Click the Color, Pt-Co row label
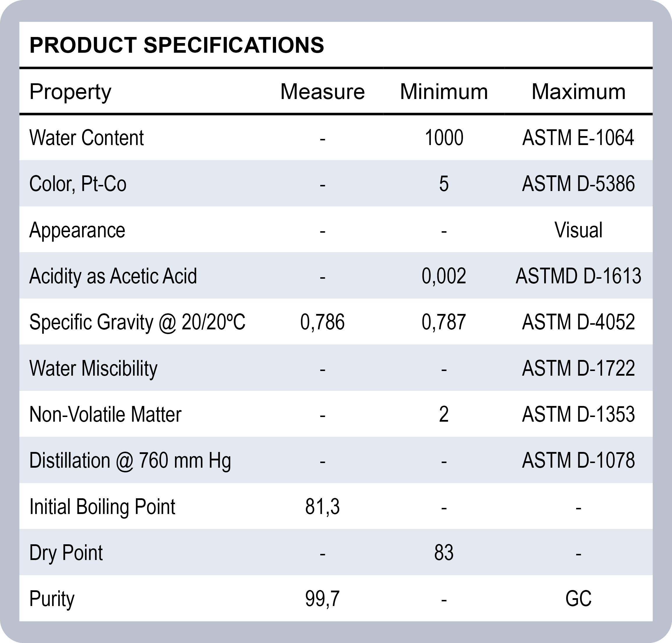The image size is (672, 643). 78,184
